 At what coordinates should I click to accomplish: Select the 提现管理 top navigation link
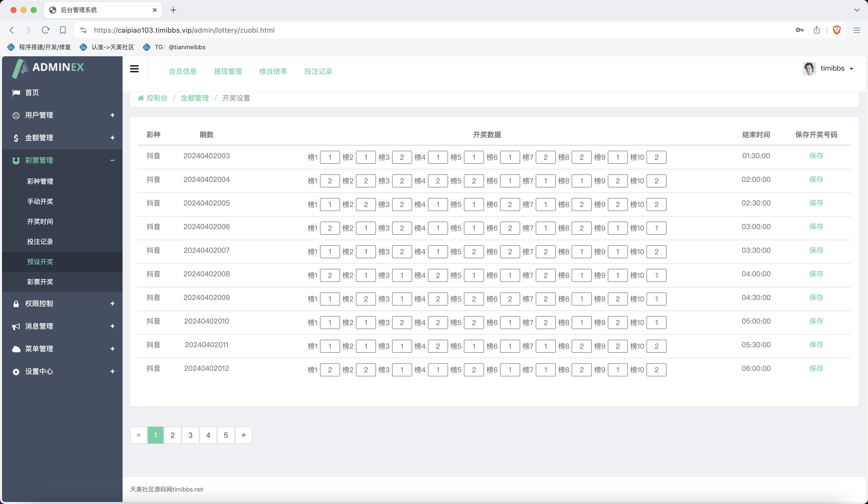pos(228,71)
